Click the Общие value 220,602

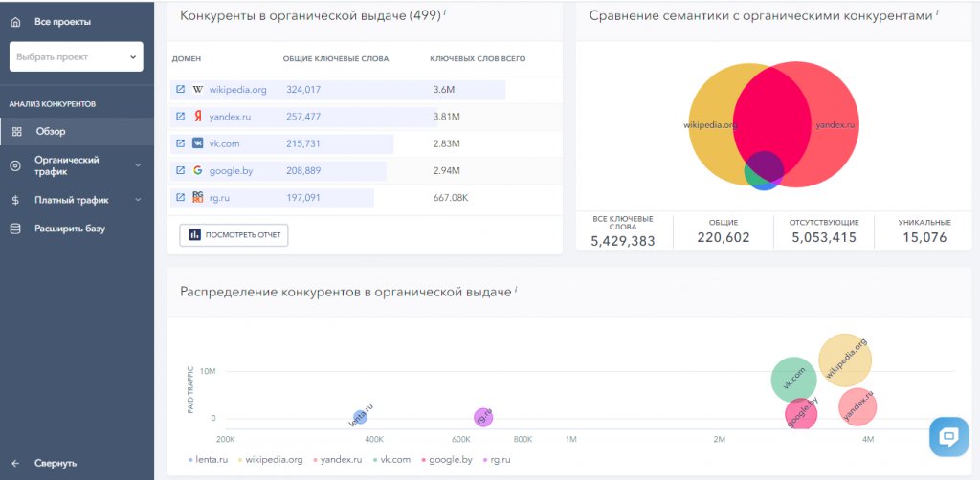724,237
